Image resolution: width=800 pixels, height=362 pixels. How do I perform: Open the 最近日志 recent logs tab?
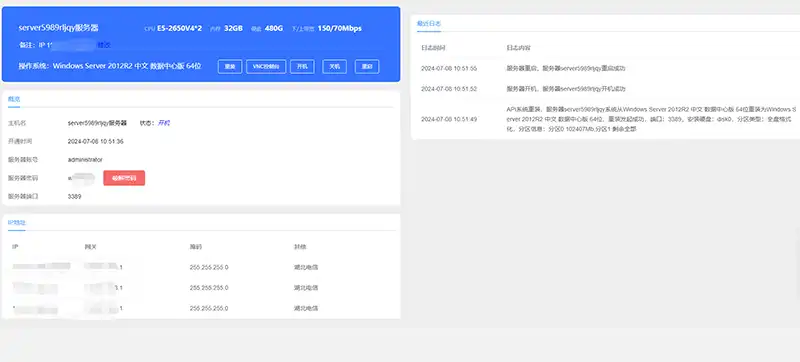429,23
